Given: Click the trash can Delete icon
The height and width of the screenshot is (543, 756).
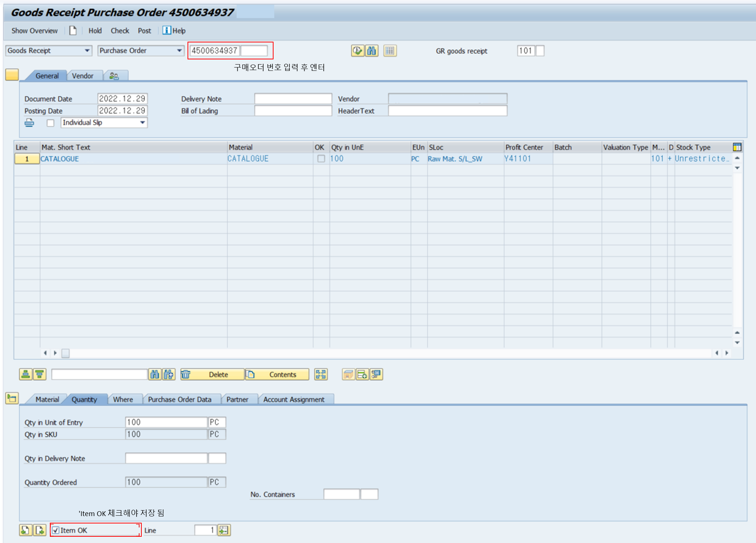Looking at the screenshot, I should [x=186, y=374].
